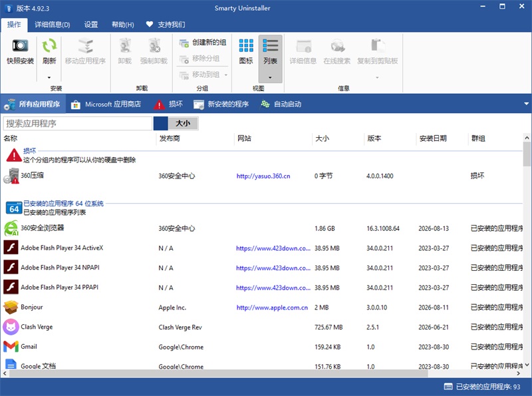Click the horizontal scrollbar's left arrow

pyautogui.click(x=5, y=373)
